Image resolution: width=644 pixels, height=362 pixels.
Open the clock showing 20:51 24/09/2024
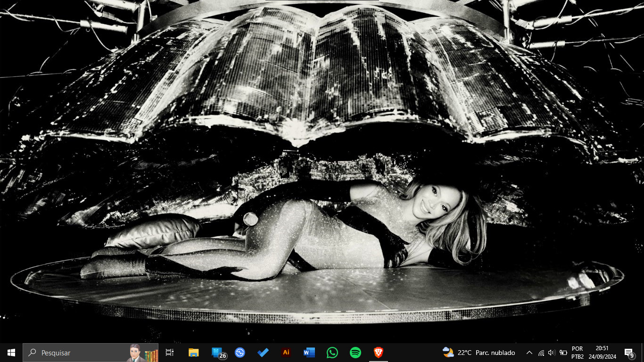click(603, 353)
